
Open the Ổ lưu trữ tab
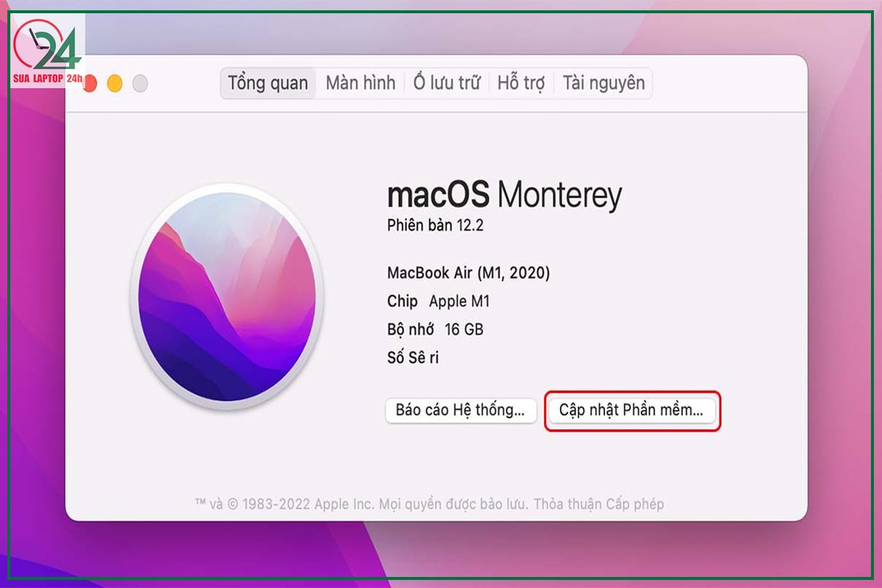446,83
